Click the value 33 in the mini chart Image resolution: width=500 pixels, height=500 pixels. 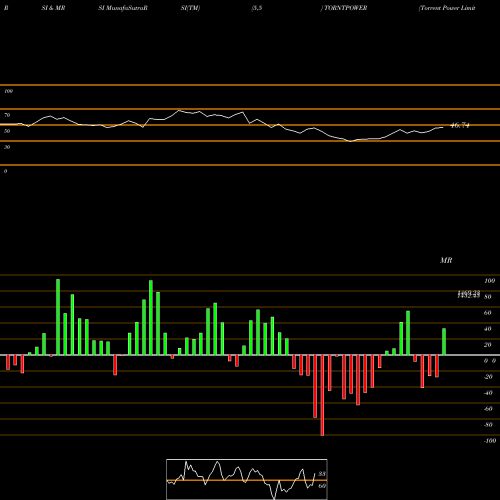[322, 474]
